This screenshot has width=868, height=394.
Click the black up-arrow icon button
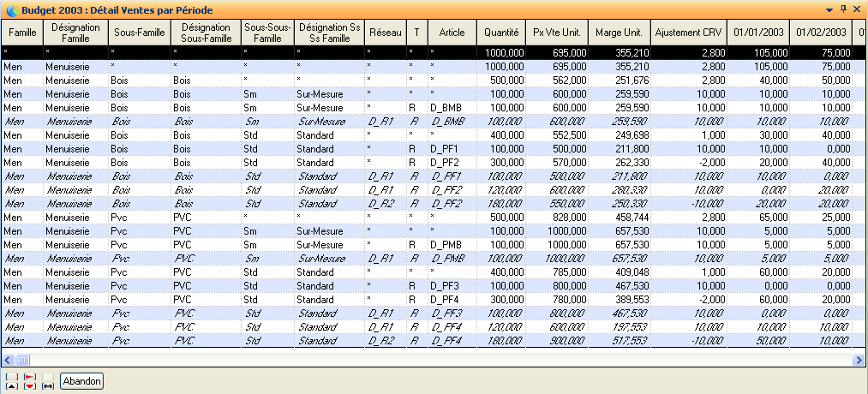point(11,386)
